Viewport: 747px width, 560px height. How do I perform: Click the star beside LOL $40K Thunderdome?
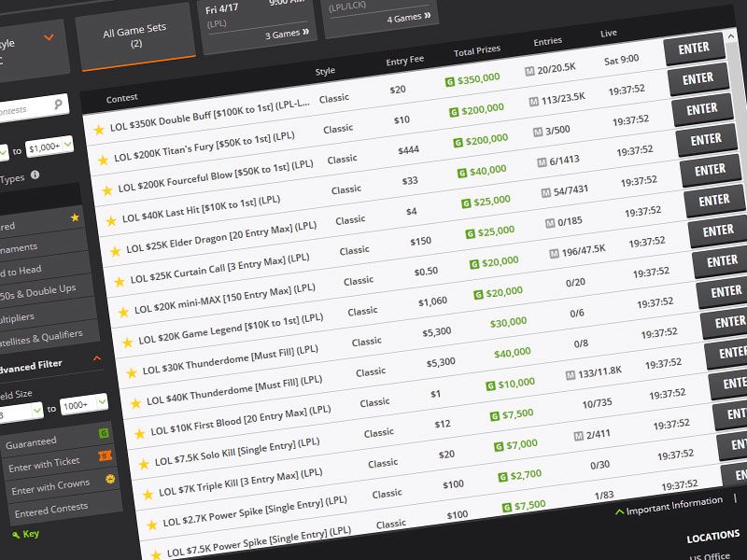coord(135,404)
